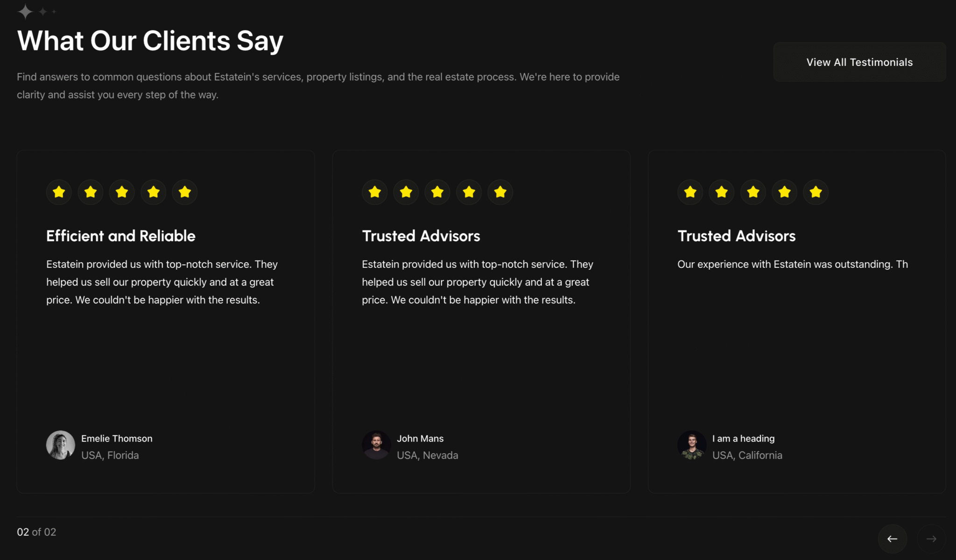
Task: Click the third star in John Mans' review
Action: point(437,192)
